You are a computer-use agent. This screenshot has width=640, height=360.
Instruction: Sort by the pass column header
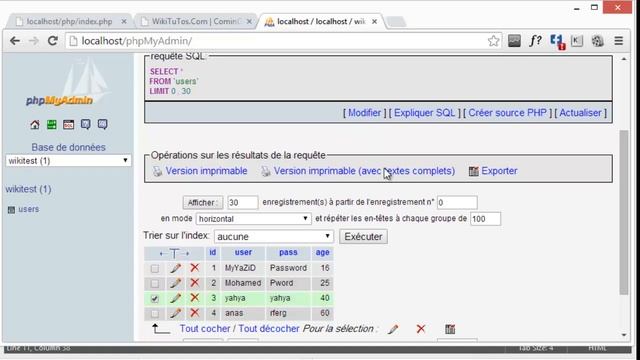(288, 252)
